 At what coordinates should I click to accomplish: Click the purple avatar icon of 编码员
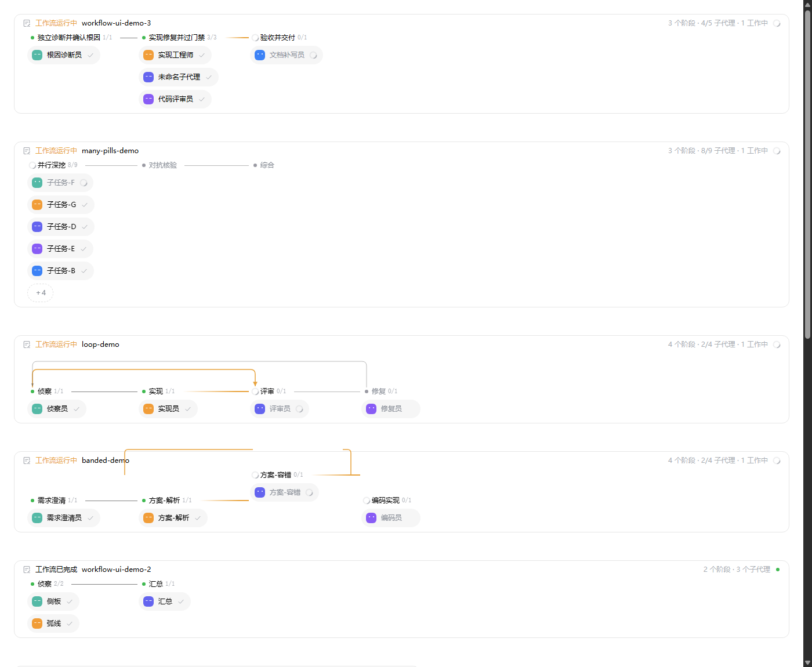[371, 518]
